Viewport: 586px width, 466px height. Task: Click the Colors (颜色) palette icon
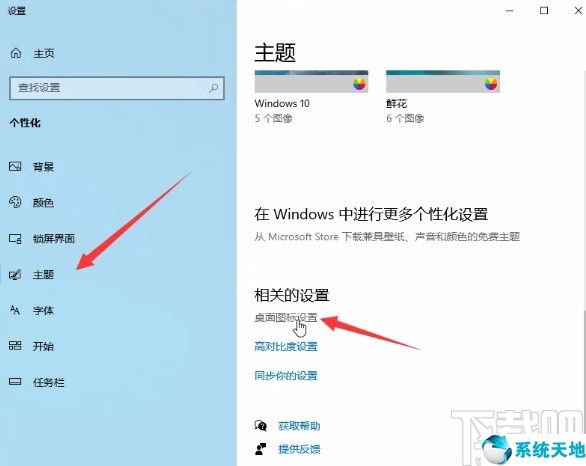(15, 202)
